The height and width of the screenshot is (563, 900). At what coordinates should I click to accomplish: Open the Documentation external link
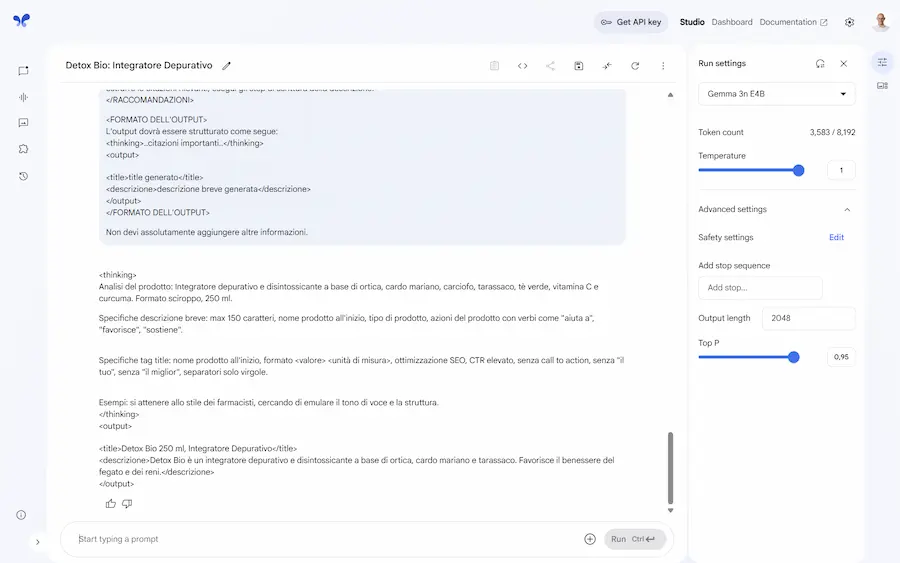pyautogui.click(x=793, y=22)
